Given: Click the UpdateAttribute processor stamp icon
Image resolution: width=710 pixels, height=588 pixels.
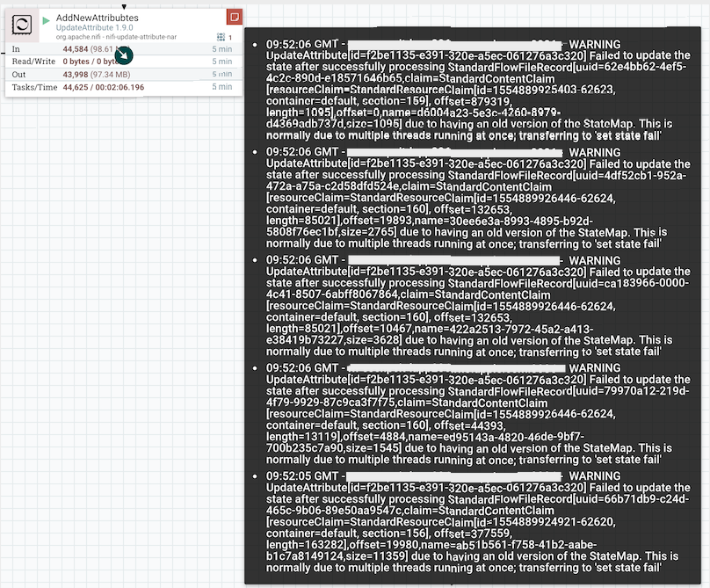Looking at the screenshot, I should click(x=19, y=24).
